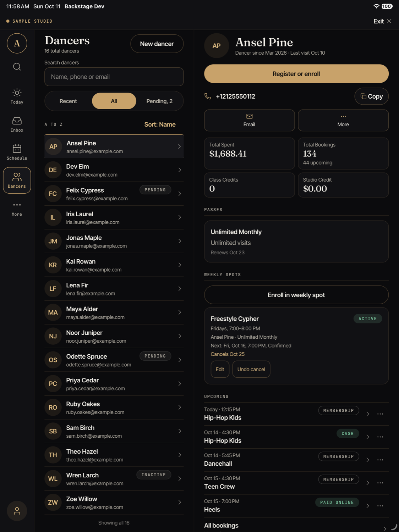Undo cancel for Freestyle Cypher
399x532 pixels.
(x=251, y=369)
